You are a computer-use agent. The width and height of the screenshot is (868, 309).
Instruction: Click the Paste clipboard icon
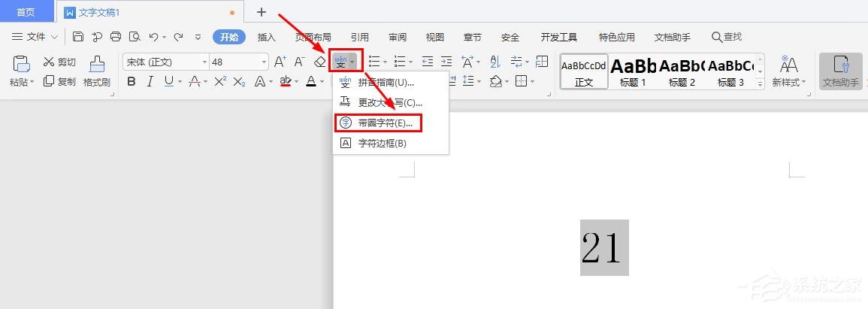pyautogui.click(x=20, y=64)
